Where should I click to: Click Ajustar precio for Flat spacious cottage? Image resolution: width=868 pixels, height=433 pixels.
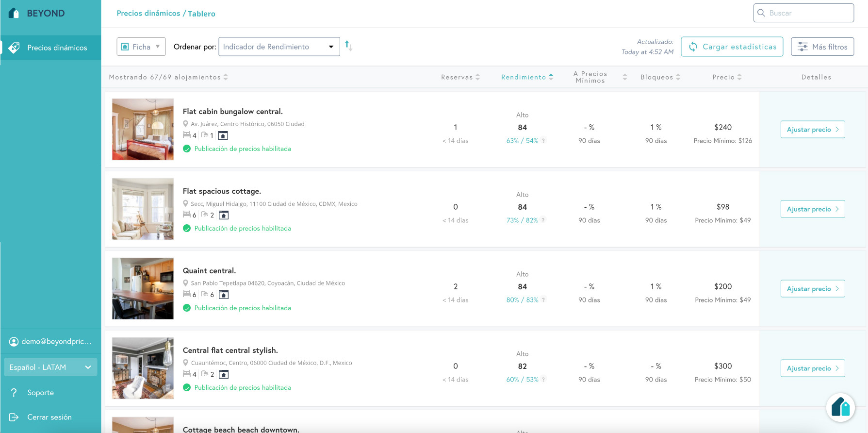pos(812,209)
